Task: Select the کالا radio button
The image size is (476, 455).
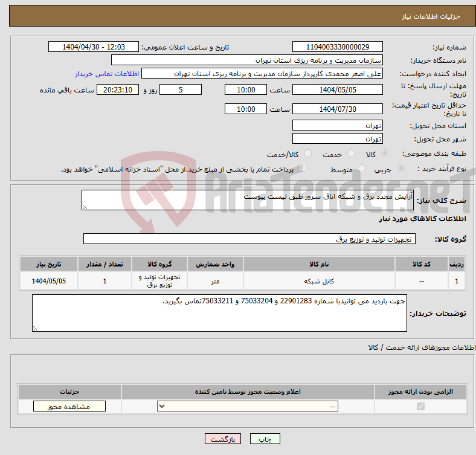Action: point(385,154)
